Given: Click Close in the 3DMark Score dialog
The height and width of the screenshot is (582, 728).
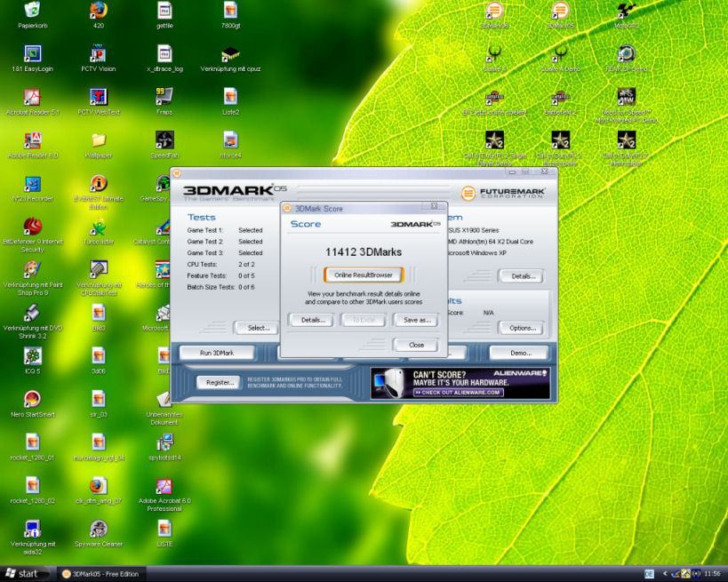Looking at the screenshot, I should tap(415, 345).
